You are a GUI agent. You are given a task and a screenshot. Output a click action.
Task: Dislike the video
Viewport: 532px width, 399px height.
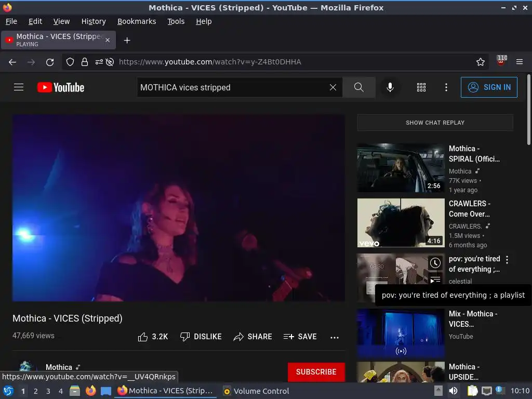coord(201,337)
